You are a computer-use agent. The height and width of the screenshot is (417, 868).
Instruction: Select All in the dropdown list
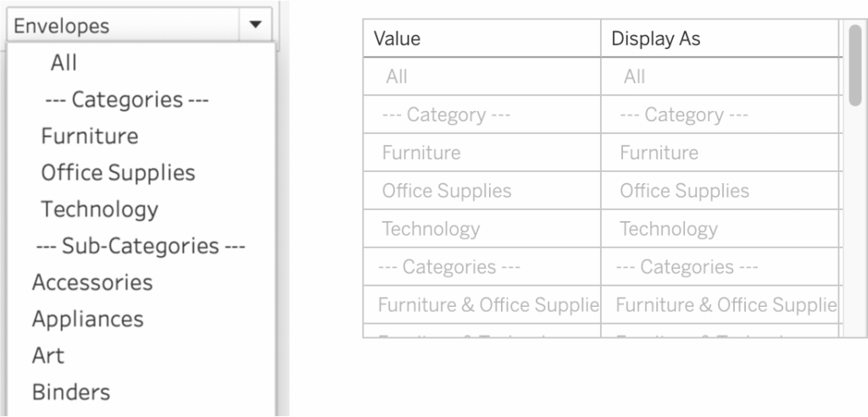pyautogui.click(x=64, y=63)
